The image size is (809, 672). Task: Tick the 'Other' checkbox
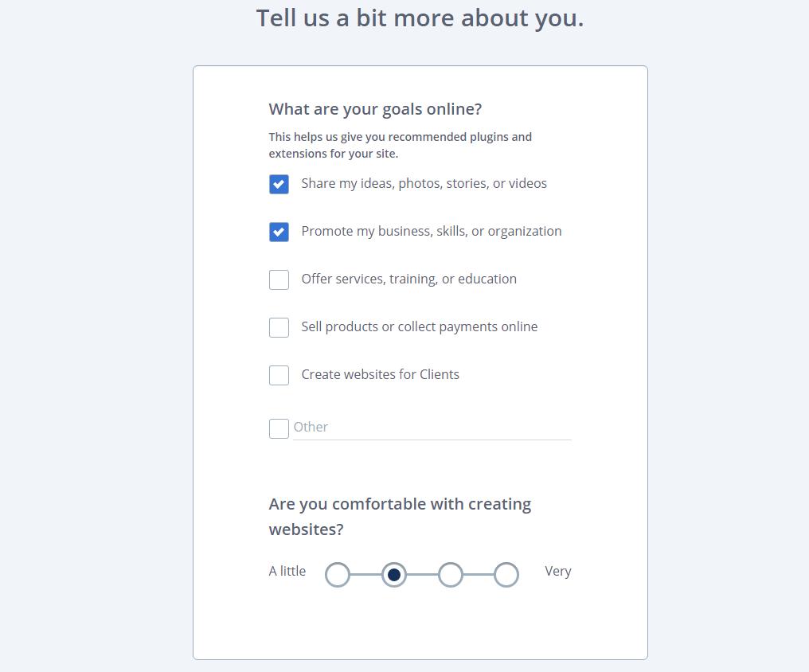279,428
